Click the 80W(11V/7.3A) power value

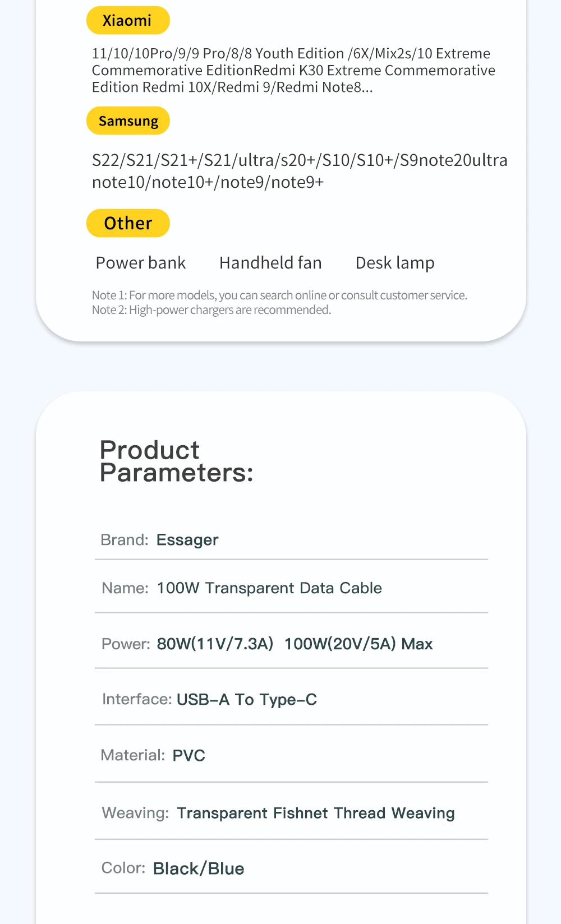(x=215, y=644)
